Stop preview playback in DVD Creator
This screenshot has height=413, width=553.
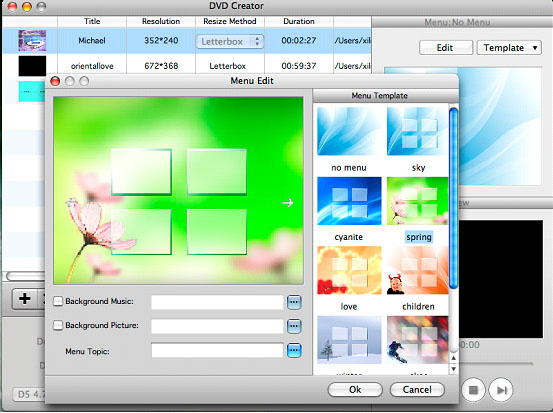473,390
